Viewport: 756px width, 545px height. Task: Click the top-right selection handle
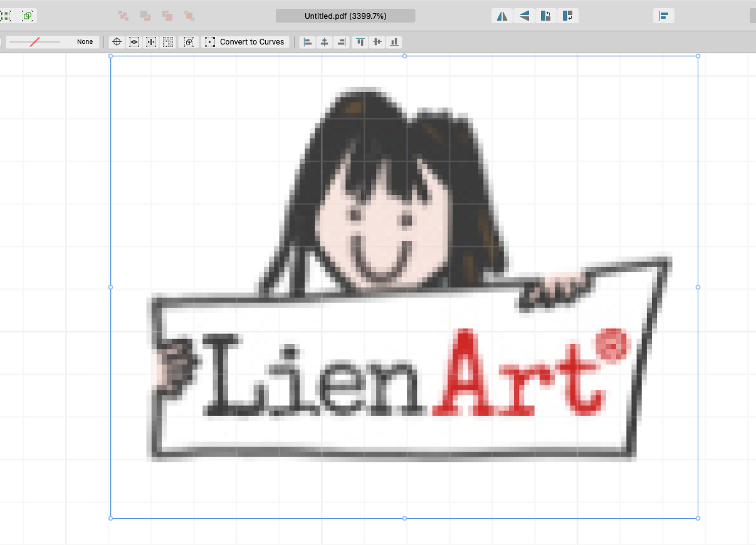point(698,56)
